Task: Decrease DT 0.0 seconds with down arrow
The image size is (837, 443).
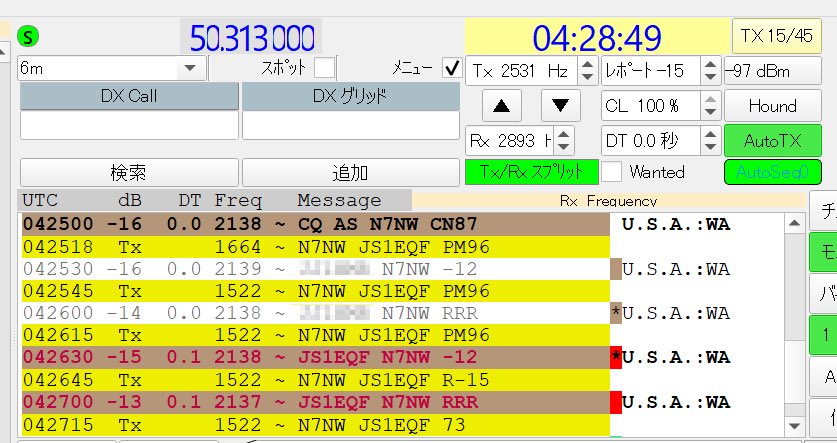Action: (710, 147)
